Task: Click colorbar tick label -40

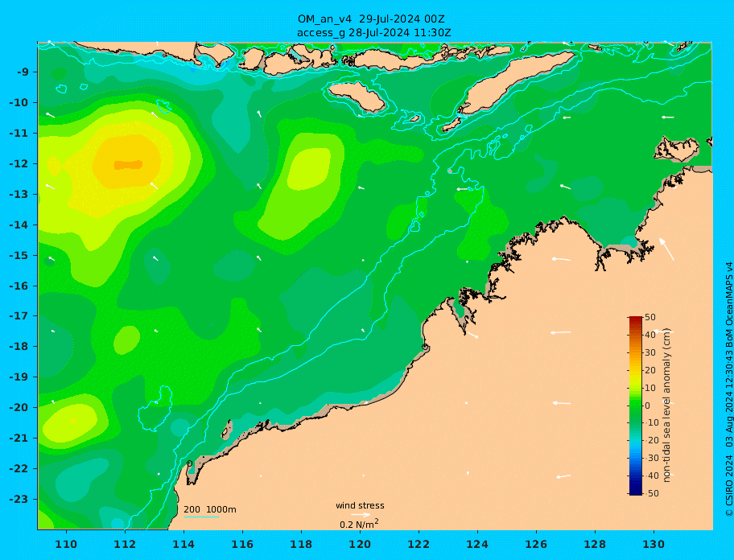Action: point(652,476)
